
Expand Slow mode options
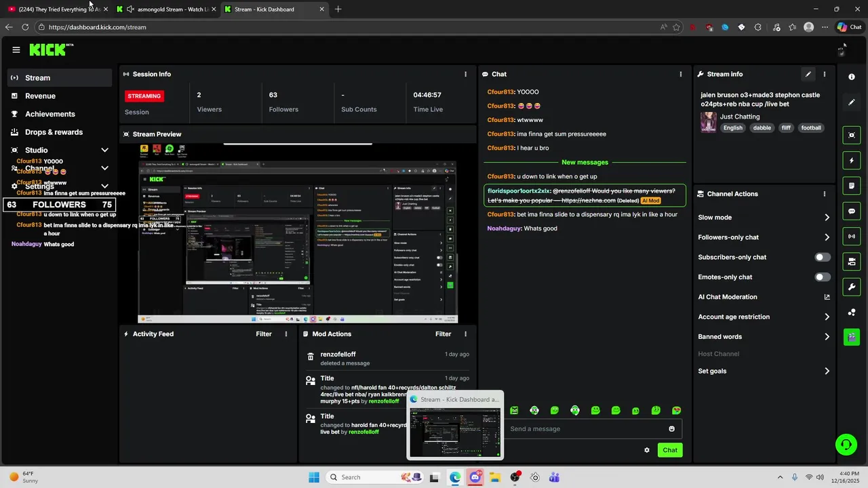[827, 218]
